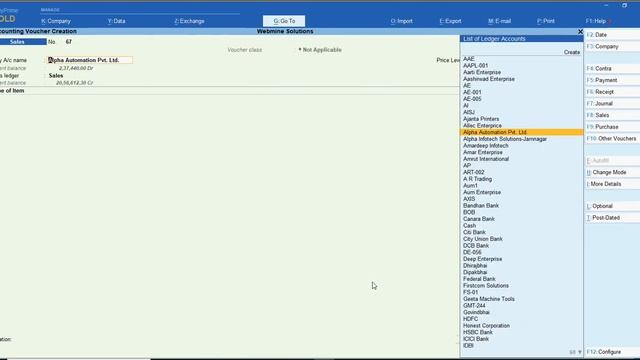Select ledger AE-005
Screen dimensions: 640x360
coord(472,99)
